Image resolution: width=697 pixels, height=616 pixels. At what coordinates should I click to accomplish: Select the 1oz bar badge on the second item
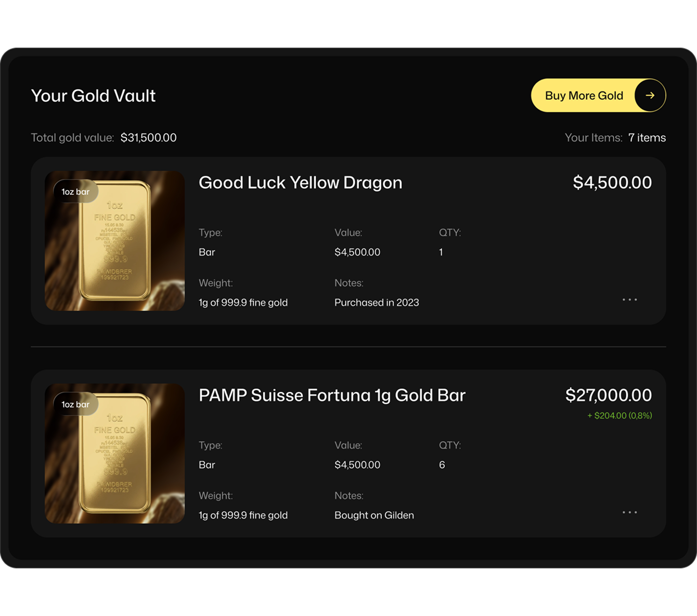[x=76, y=404]
